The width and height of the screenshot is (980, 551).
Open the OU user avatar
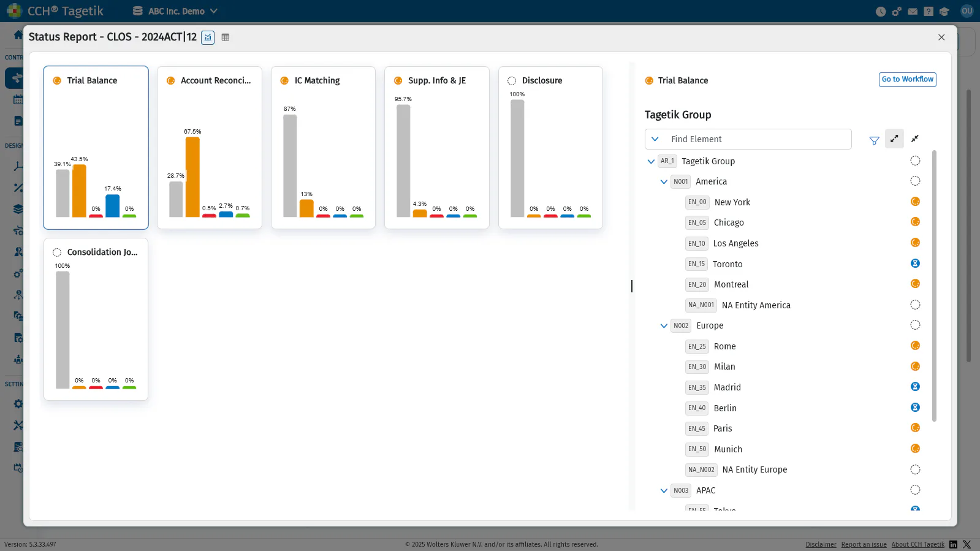(967, 11)
